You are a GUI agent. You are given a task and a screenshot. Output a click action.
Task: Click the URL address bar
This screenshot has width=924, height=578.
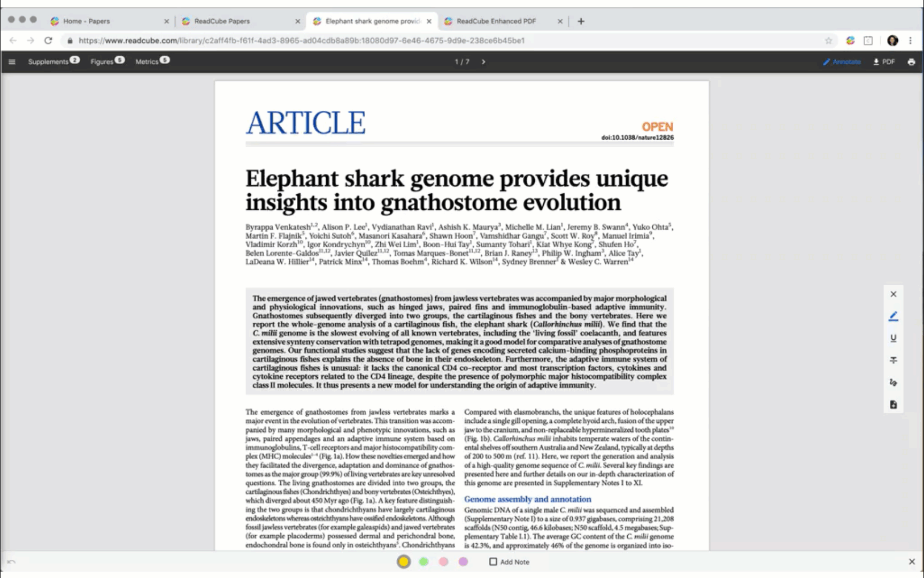pyautogui.click(x=448, y=41)
